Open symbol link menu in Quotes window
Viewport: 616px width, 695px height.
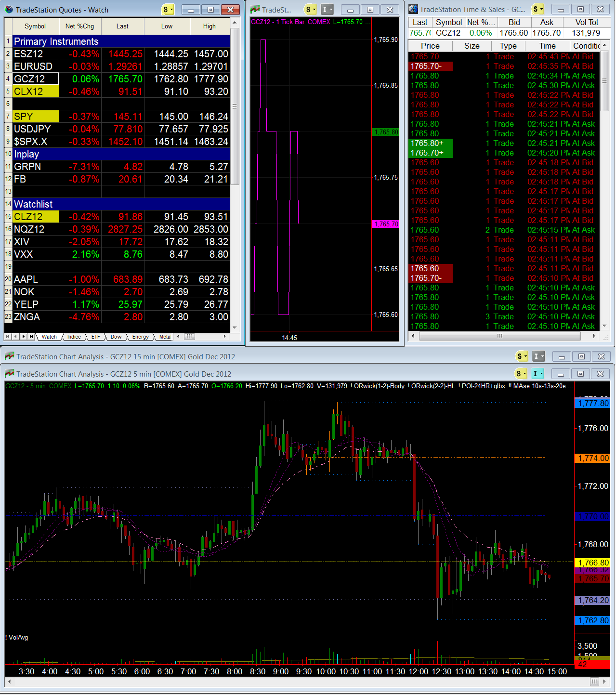(167, 10)
